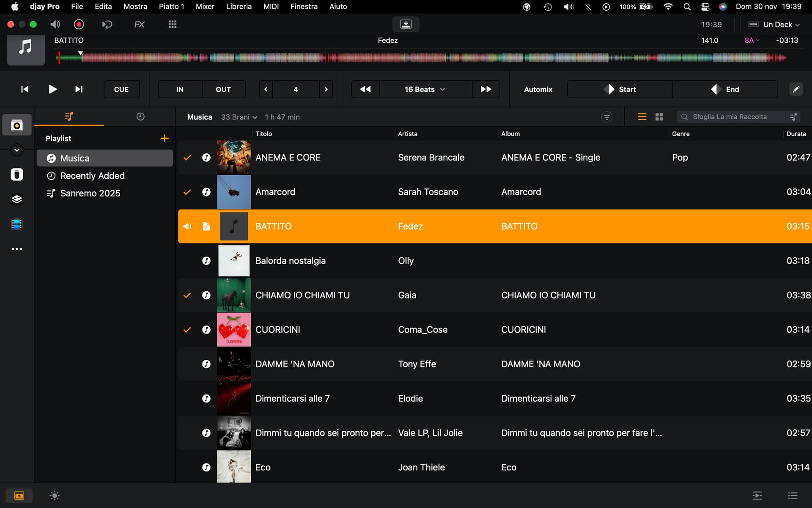Image resolution: width=812 pixels, height=508 pixels.
Task: Open the pencil edit Automix button
Action: [796, 89]
